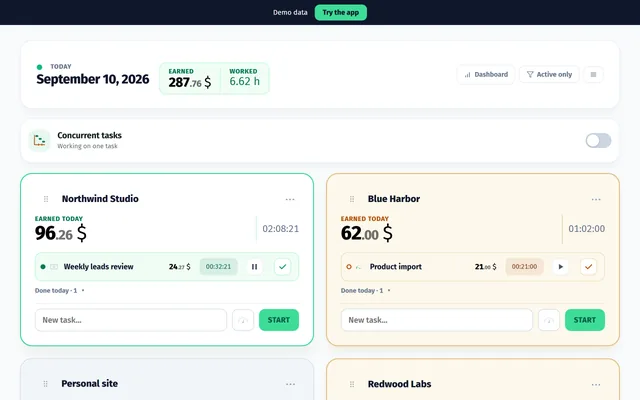Click the 00:32:21 timer badge
640x400 pixels.
218,267
